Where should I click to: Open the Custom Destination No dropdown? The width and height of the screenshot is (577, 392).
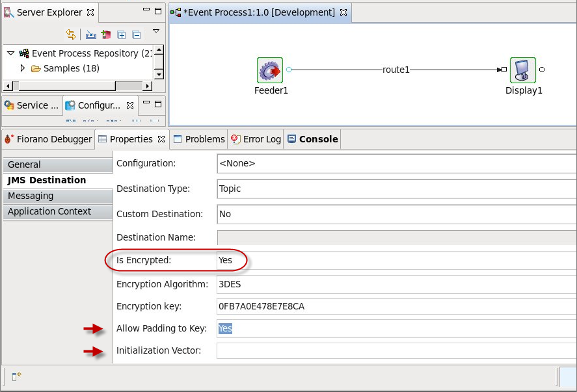pos(397,214)
